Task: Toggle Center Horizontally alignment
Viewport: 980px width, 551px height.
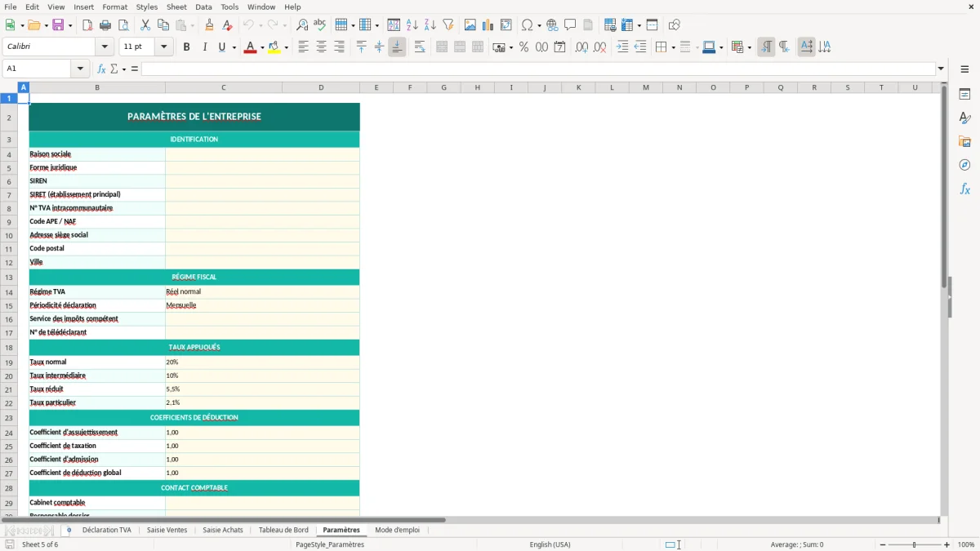Action: (x=322, y=47)
